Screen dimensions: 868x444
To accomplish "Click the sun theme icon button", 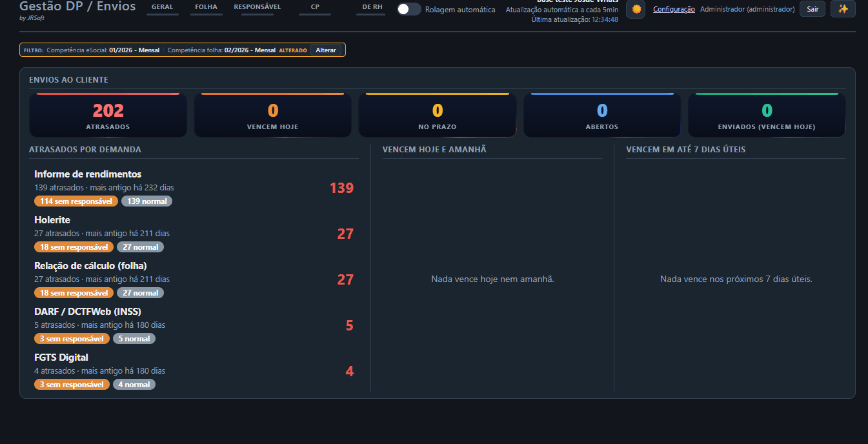I will pos(636,9).
